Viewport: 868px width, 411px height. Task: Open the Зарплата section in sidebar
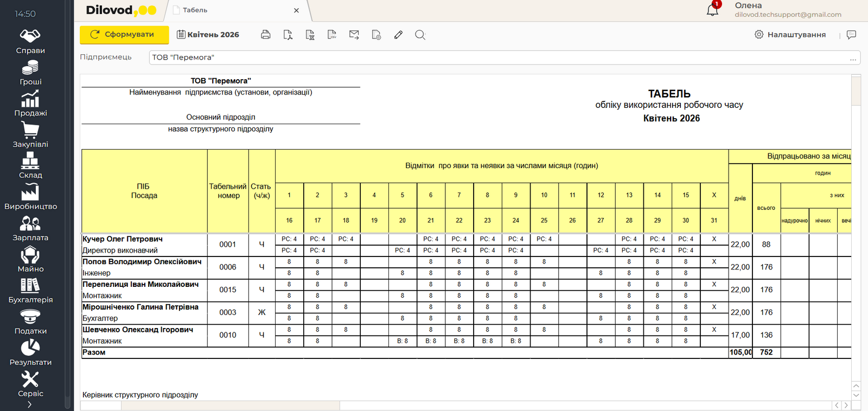tap(30, 229)
